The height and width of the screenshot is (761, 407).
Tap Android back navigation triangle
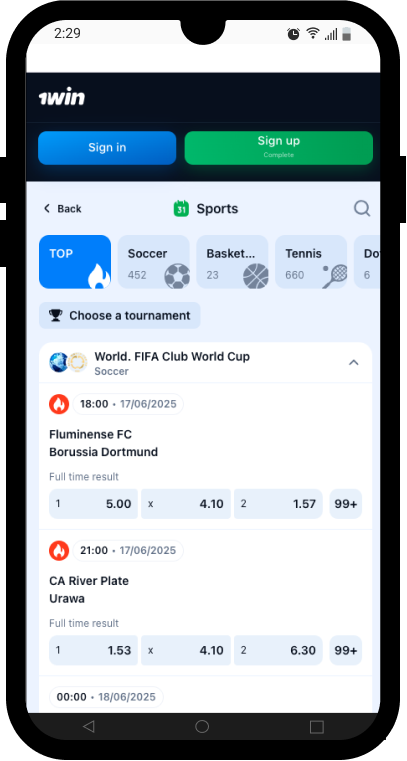point(88,726)
